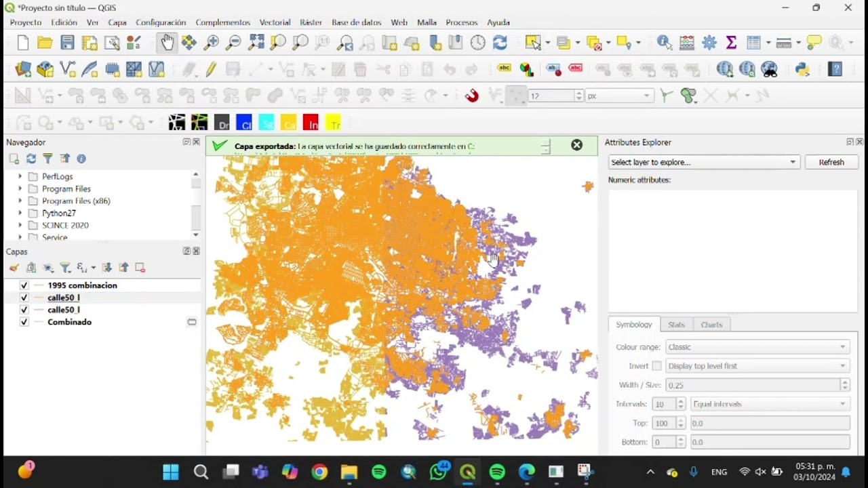Activate the Identify Features tool

665,43
